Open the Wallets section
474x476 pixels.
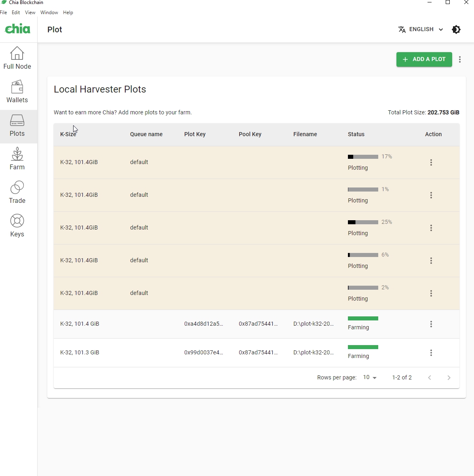pyautogui.click(x=17, y=92)
